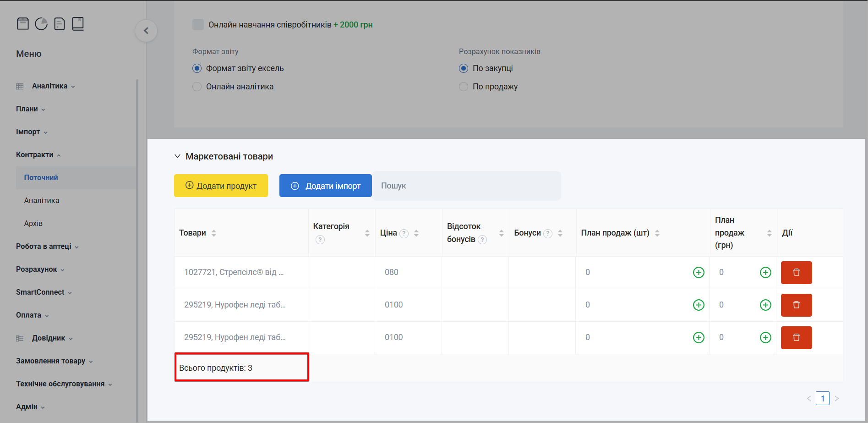Sort the table by Товари column
Image resolution: width=868 pixels, height=423 pixels.
(214, 233)
